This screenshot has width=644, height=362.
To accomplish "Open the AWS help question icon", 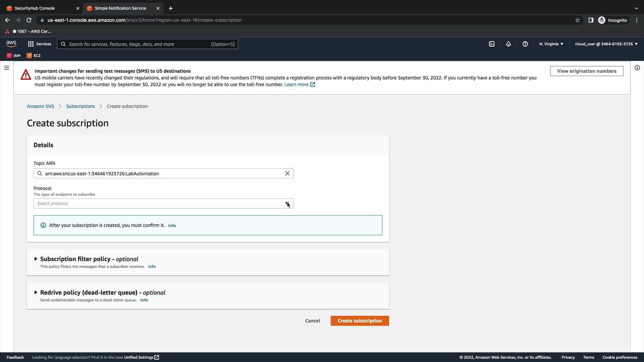I will pyautogui.click(x=525, y=44).
